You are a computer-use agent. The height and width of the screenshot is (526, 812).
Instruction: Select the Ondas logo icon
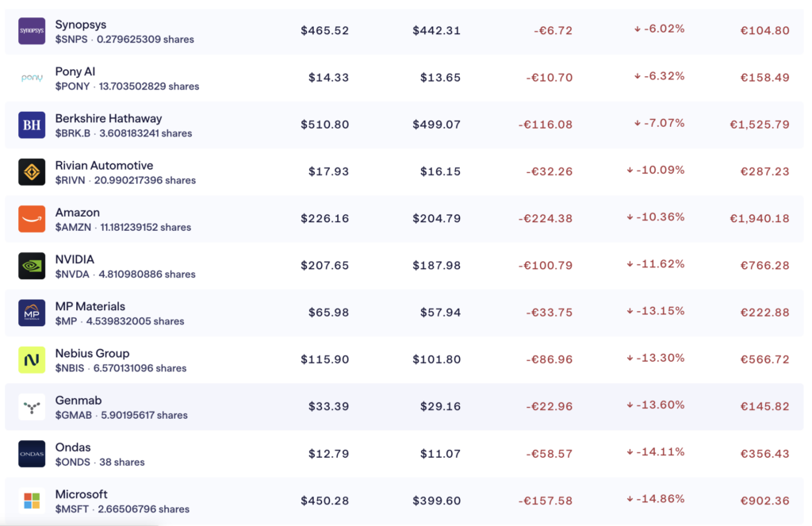32,454
